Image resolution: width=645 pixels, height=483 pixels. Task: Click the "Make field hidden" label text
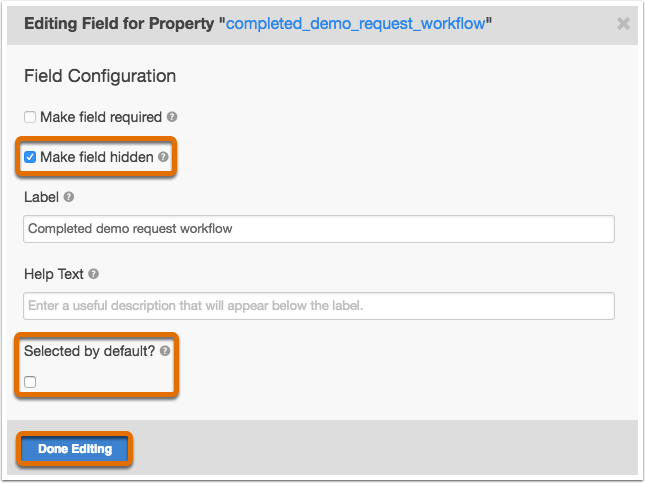tap(97, 157)
